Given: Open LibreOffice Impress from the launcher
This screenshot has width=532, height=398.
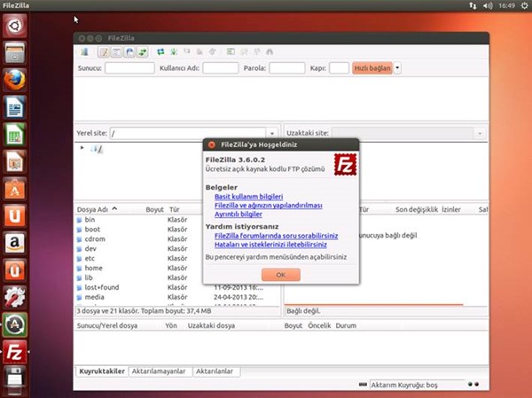Looking at the screenshot, I should (14, 161).
